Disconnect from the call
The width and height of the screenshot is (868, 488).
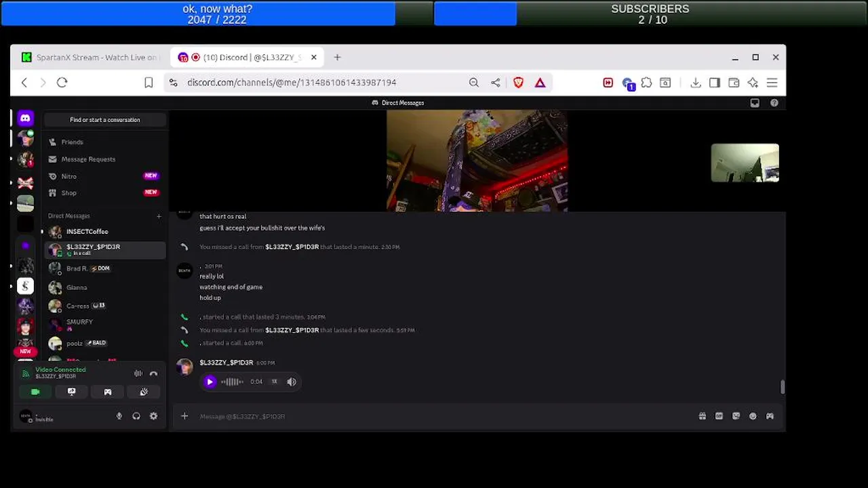tap(154, 373)
